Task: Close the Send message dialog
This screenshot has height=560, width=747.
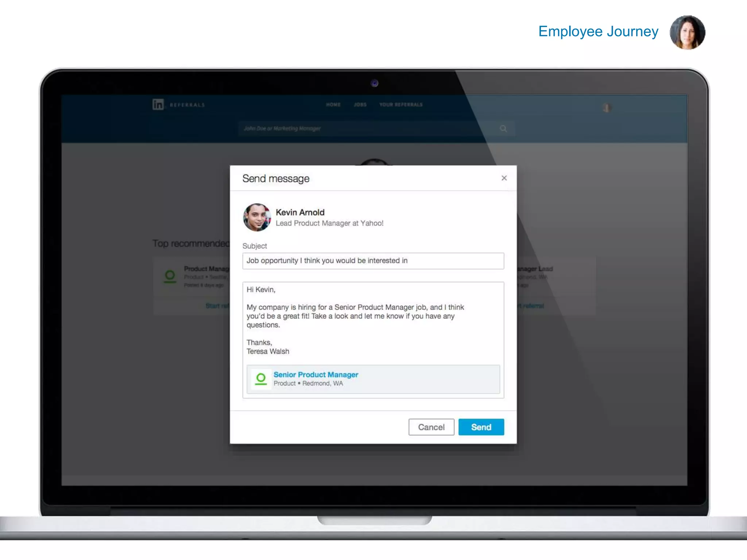Action: point(504,178)
